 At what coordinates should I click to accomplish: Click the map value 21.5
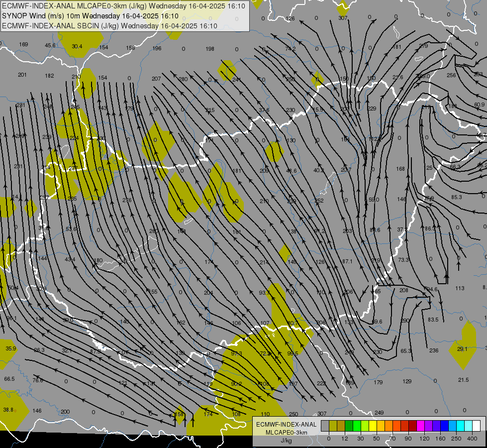[464, 380]
